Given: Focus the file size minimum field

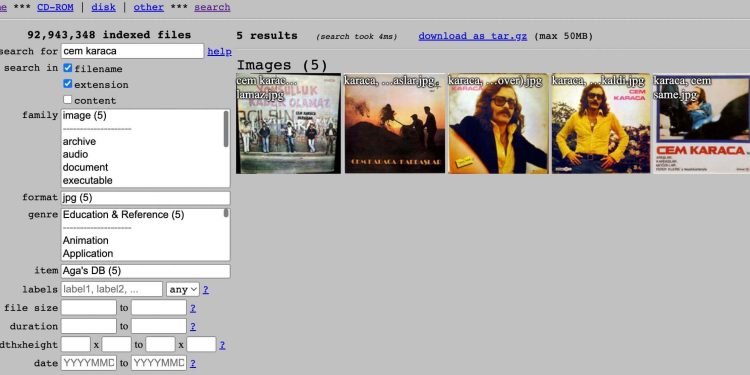Looking at the screenshot, I should [89, 308].
